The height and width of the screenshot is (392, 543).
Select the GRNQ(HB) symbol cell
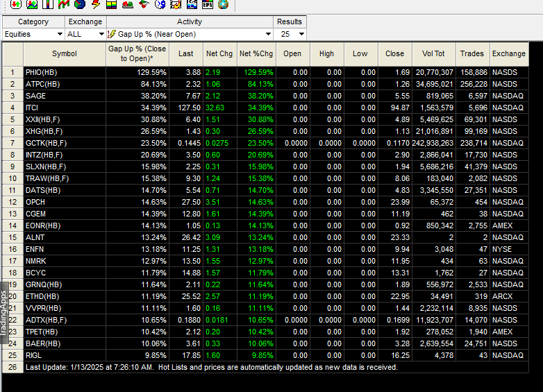coord(65,284)
